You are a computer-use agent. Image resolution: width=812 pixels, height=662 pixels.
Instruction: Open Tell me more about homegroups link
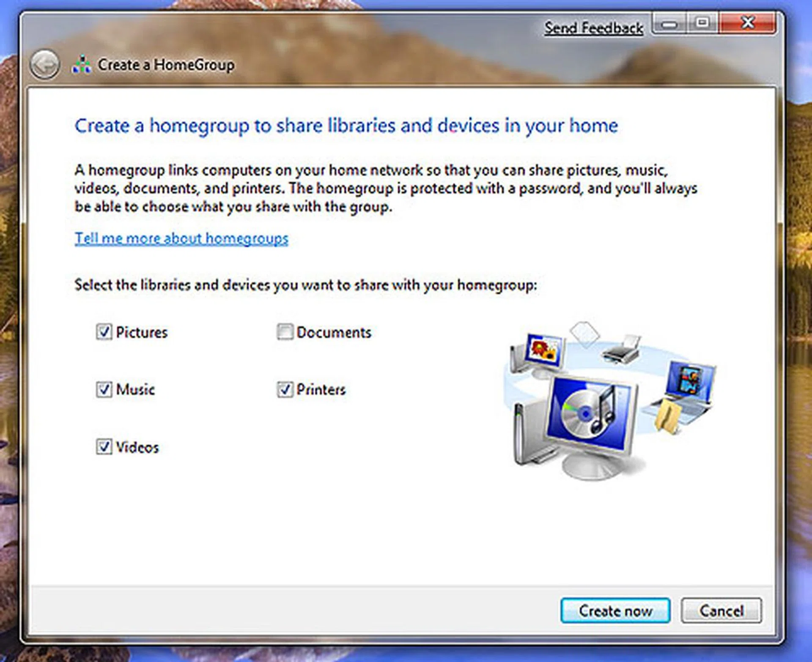click(181, 238)
